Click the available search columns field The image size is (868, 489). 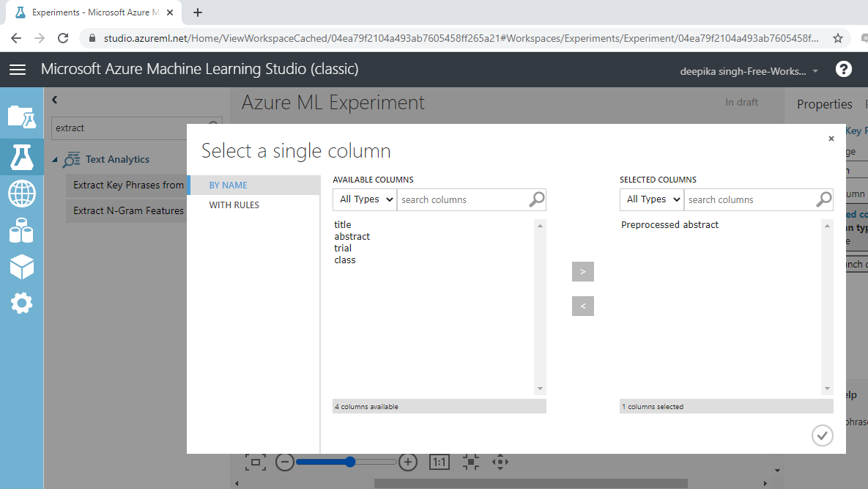click(464, 199)
